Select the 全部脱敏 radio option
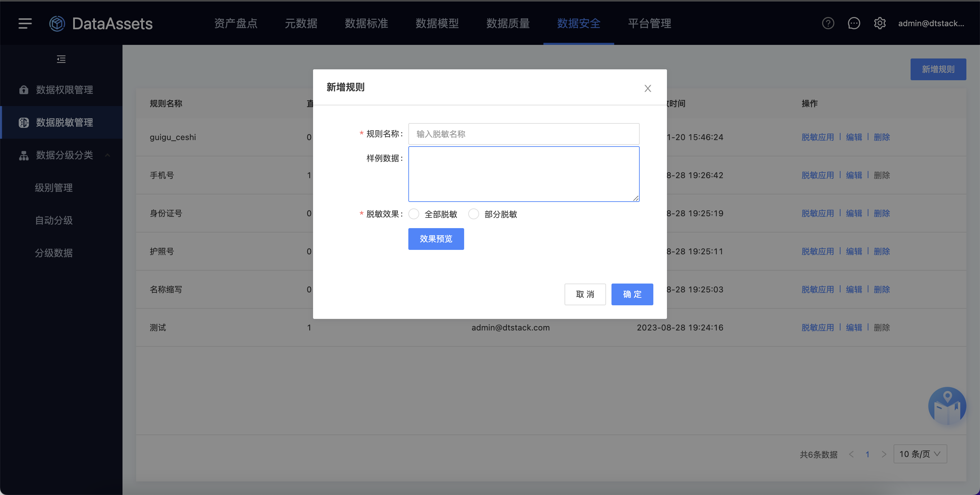Image resolution: width=980 pixels, height=495 pixels. pyautogui.click(x=414, y=214)
